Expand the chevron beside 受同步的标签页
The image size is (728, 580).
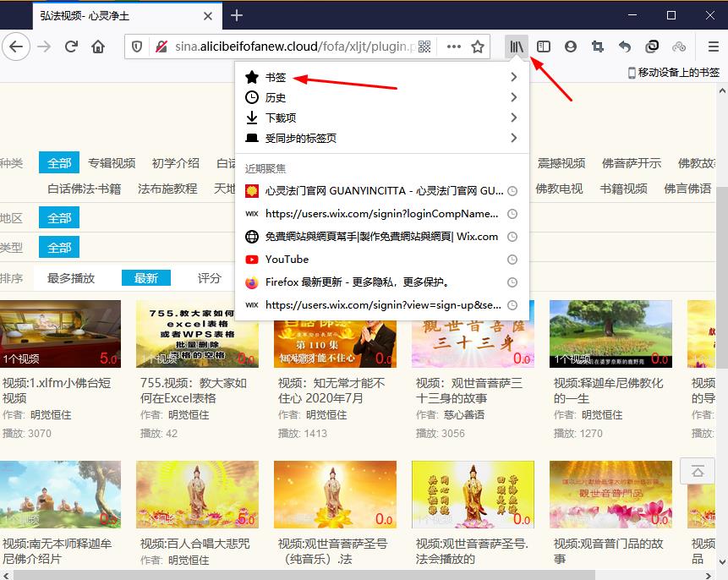[513, 138]
